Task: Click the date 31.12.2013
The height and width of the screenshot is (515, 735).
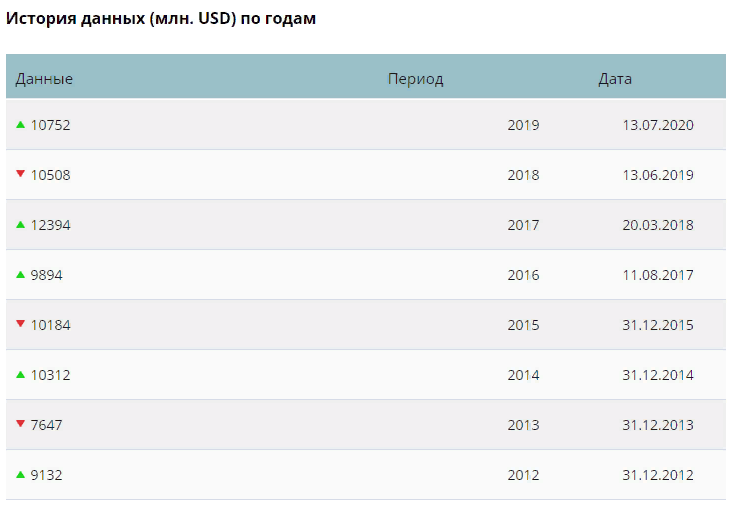Action: coord(657,425)
